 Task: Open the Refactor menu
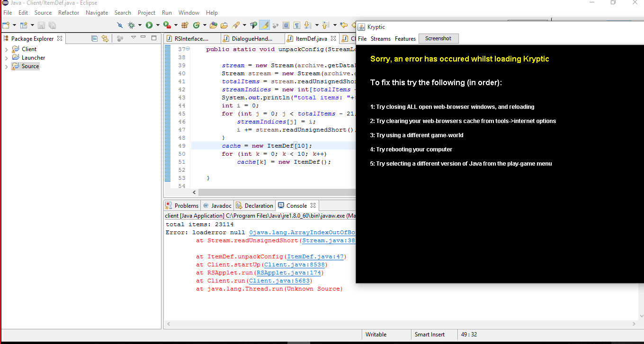point(69,13)
